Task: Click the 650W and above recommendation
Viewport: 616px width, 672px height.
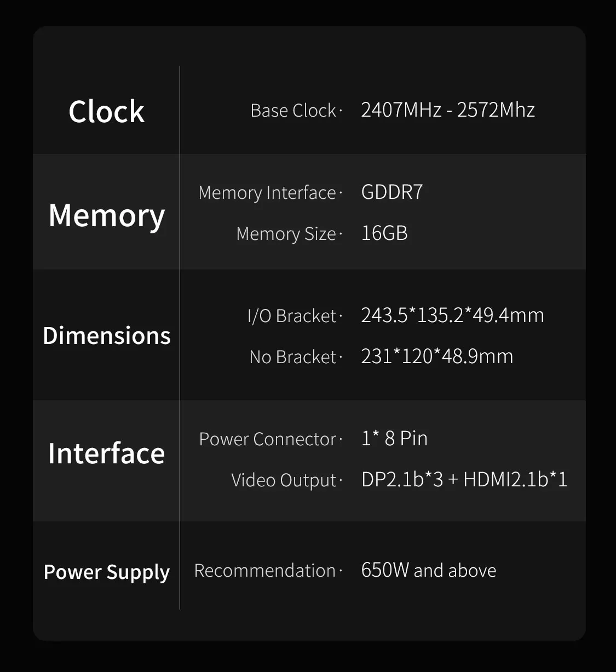Action: click(x=429, y=571)
